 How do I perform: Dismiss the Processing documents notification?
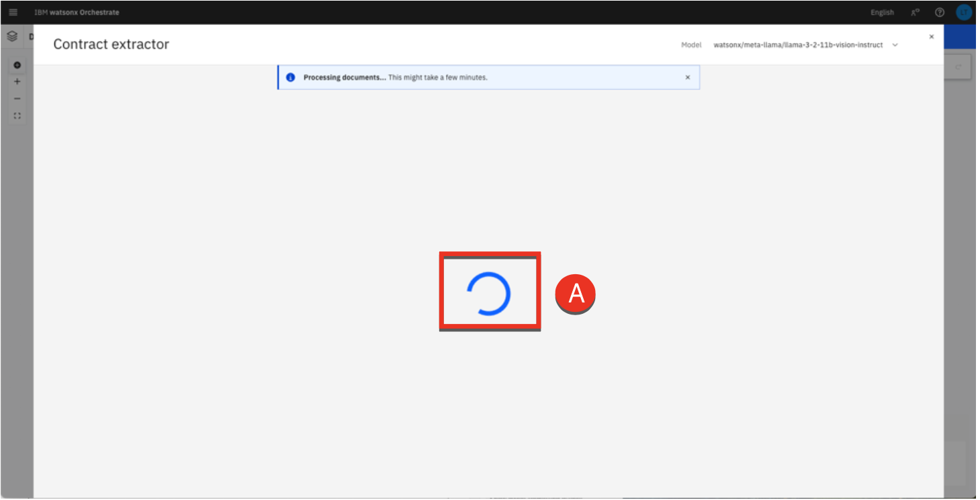(x=687, y=77)
